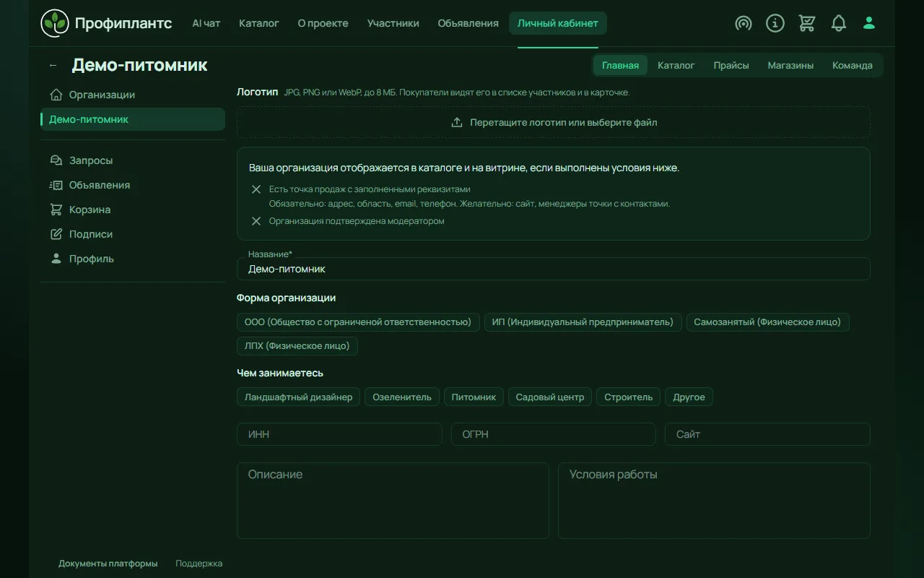Select Самозанятый (Физическое лицо) chip
The width and height of the screenshot is (924, 578).
767,322
